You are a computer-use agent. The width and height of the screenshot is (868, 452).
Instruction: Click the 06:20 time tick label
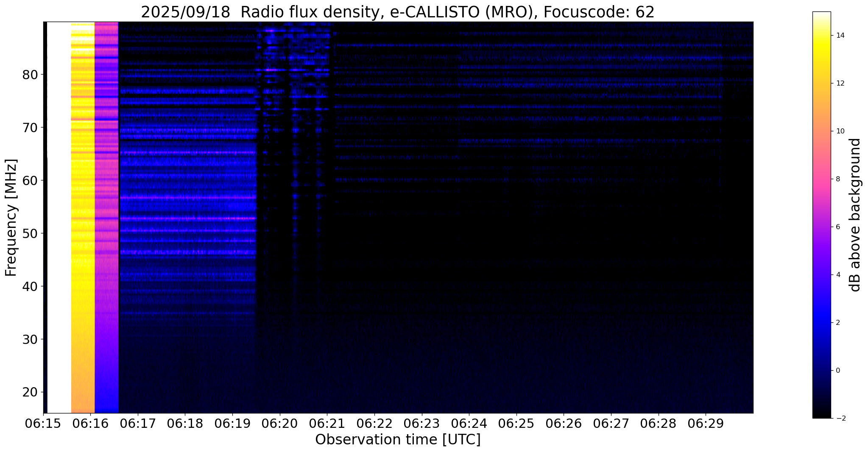coord(280,424)
